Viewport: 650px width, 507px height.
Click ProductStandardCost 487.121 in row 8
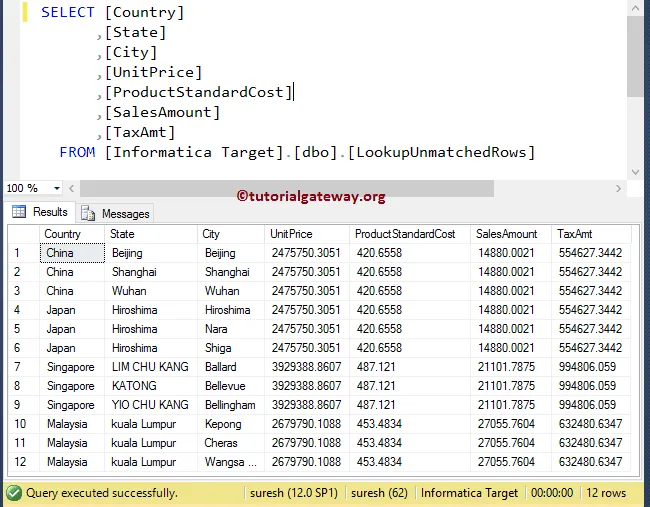(410, 386)
